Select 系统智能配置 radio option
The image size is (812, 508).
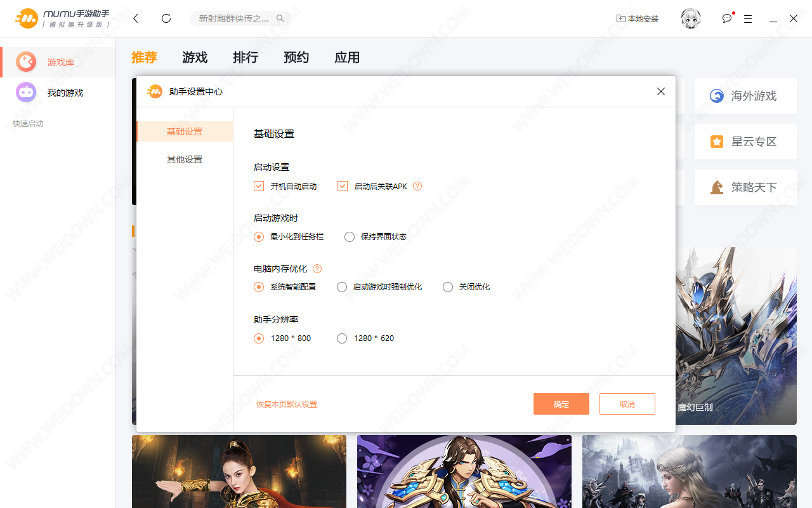point(259,287)
